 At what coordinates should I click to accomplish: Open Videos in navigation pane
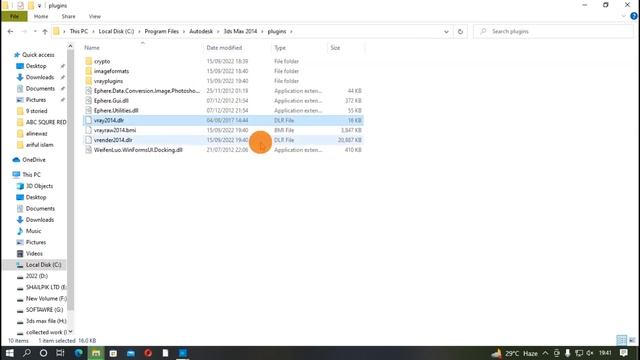click(x=34, y=253)
